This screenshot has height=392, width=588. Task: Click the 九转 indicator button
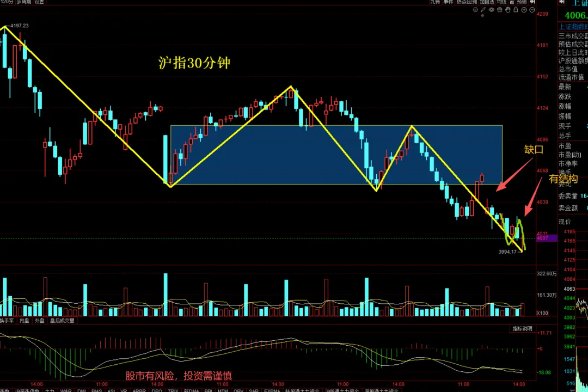tap(435, 2)
